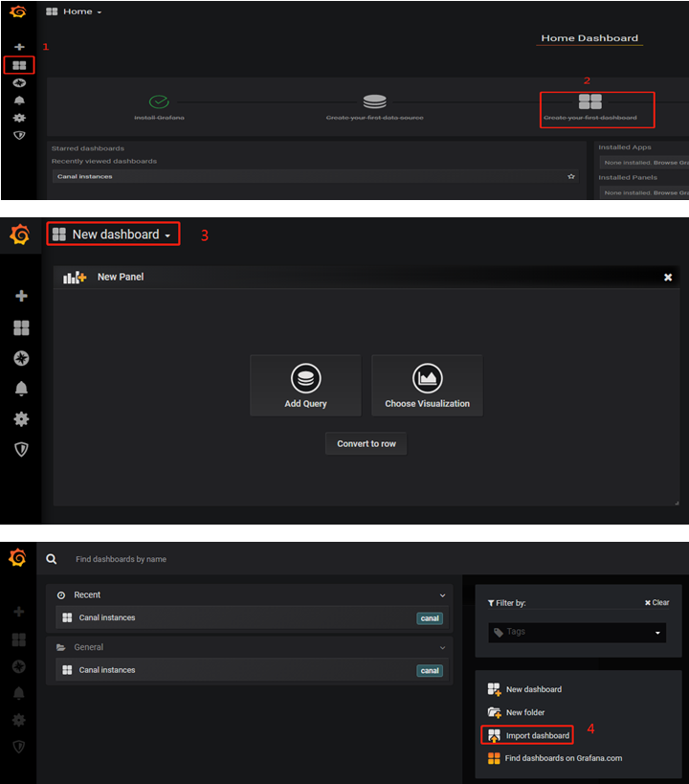Open Configuration gear in Home Dashboard sidebar
The width and height of the screenshot is (689, 784).
point(19,118)
